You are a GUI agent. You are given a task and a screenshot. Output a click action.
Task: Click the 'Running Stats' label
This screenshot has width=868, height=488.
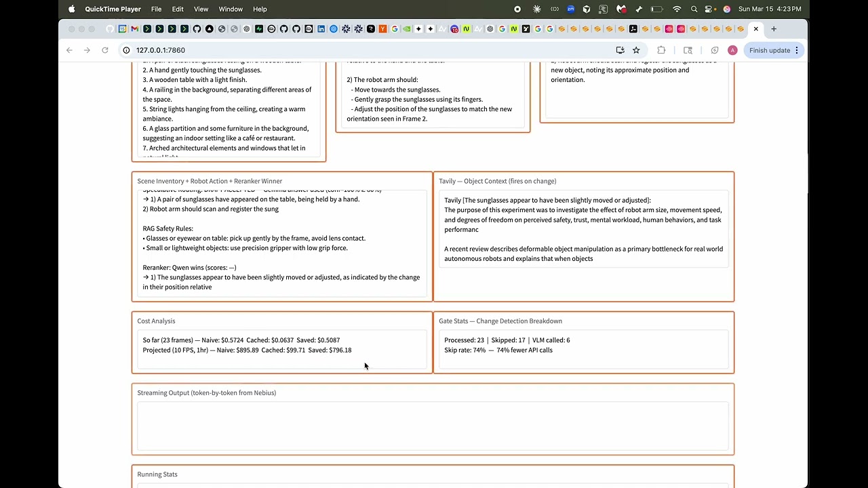click(x=157, y=474)
